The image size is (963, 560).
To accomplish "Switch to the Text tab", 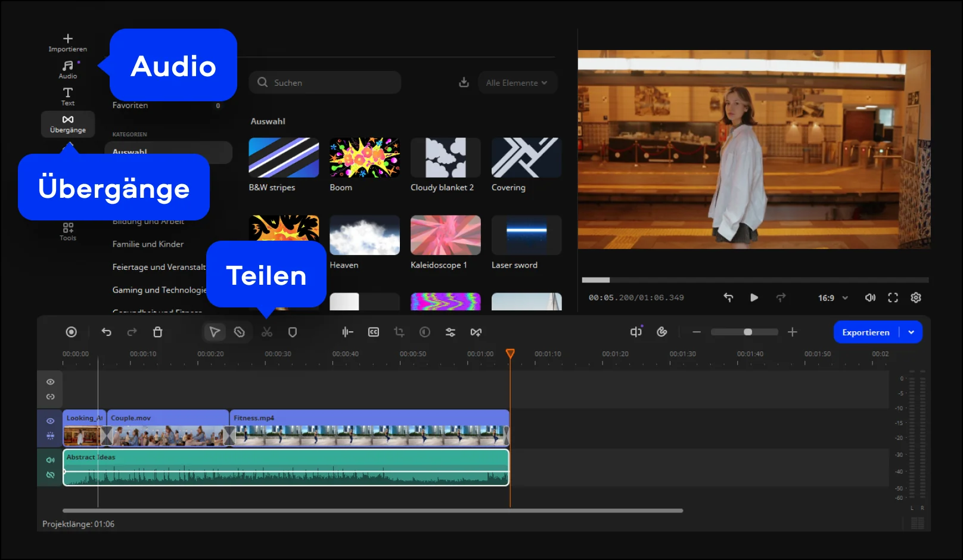I will point(68,96).
